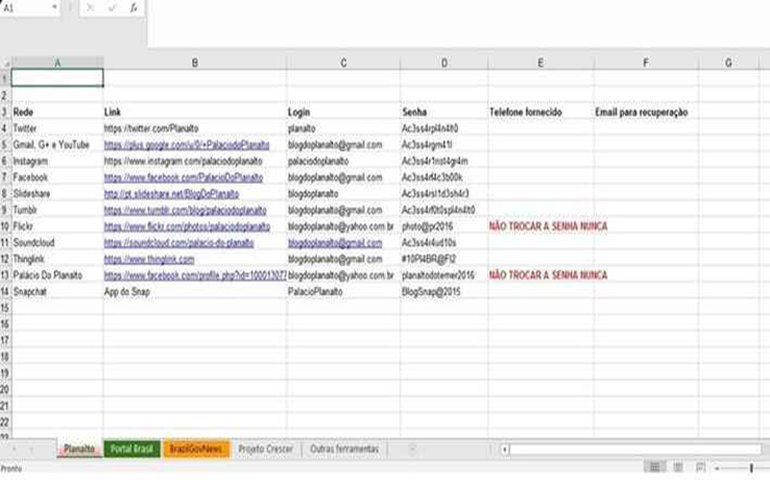Select the 'Gmail, G+ e YouTube' cell
The image size is (770, 480).
tap(57, 145)
